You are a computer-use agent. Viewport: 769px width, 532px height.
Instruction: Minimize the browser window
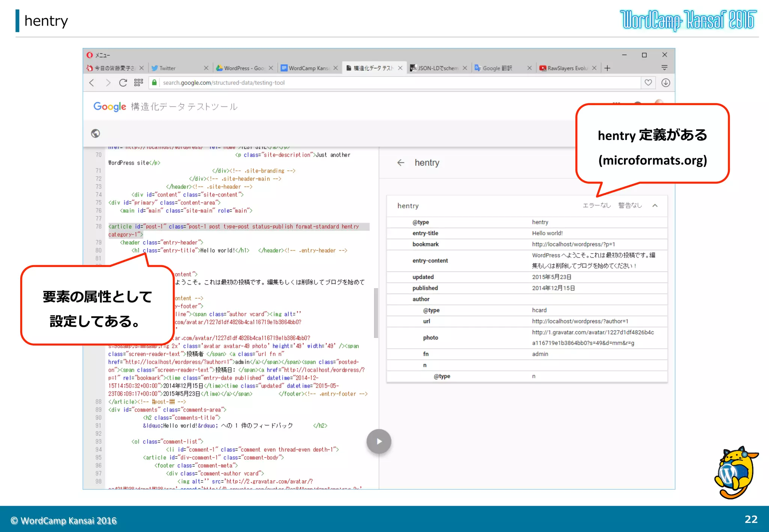tap(624, 55)
